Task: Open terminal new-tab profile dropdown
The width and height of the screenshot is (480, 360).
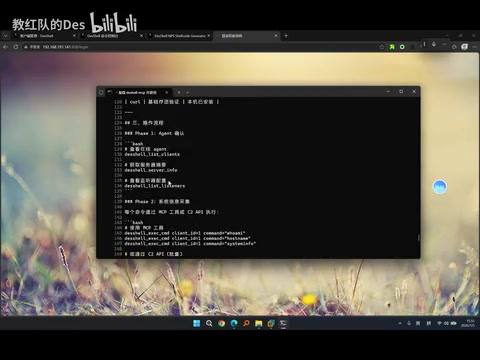Action: [x=187, y=92]
